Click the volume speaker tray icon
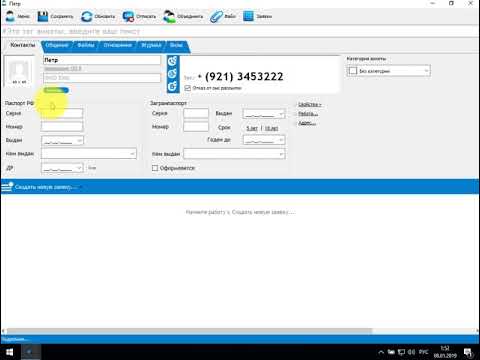The image size is (480, 360). [411, 352]
